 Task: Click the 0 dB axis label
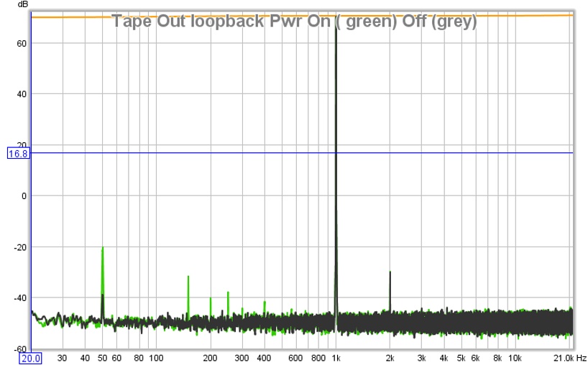coord(24,196)
